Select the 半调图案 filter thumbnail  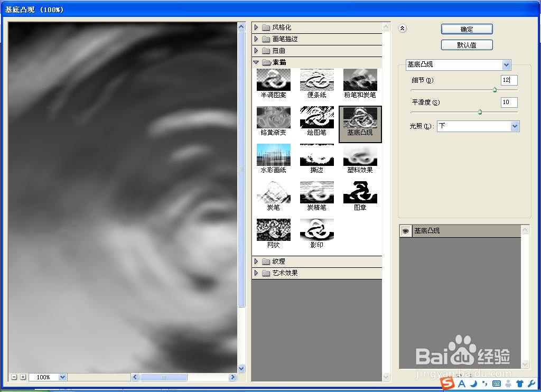coord(273,80)
